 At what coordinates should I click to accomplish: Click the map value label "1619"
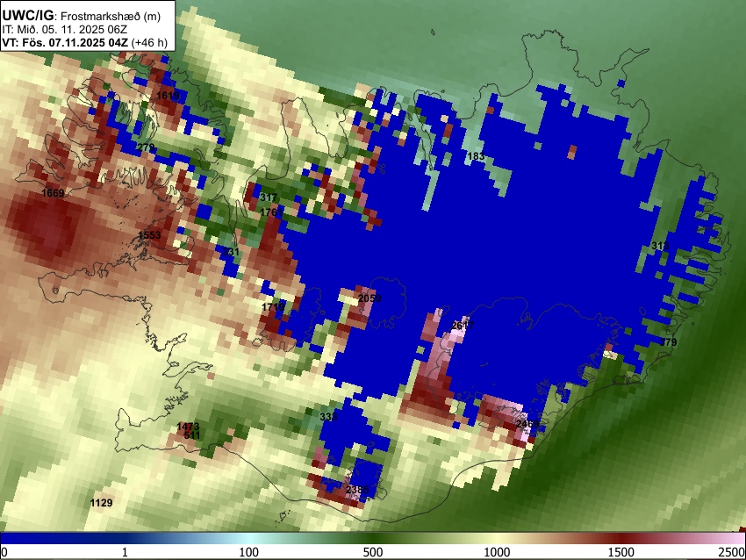(168, 96)
